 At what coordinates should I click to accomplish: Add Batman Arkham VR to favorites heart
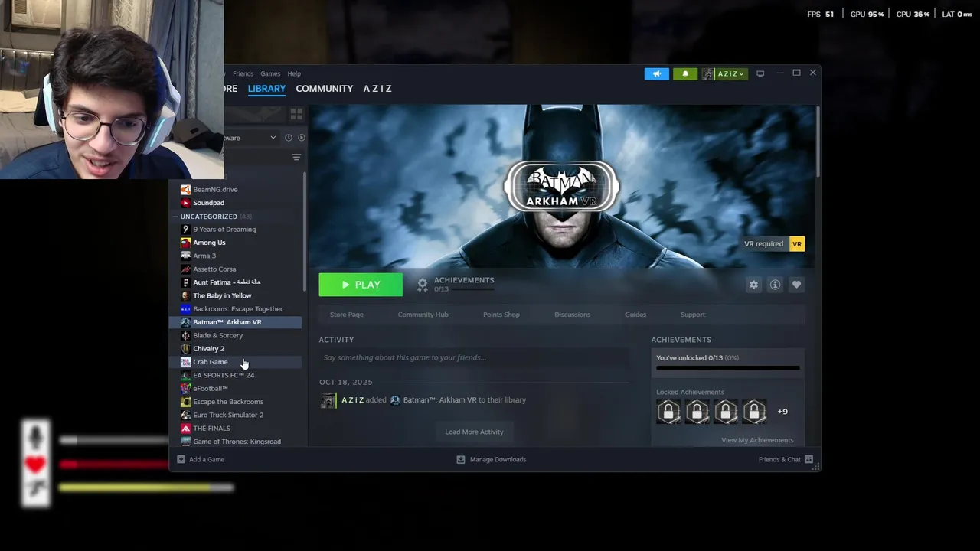click(x=796, y=285)
